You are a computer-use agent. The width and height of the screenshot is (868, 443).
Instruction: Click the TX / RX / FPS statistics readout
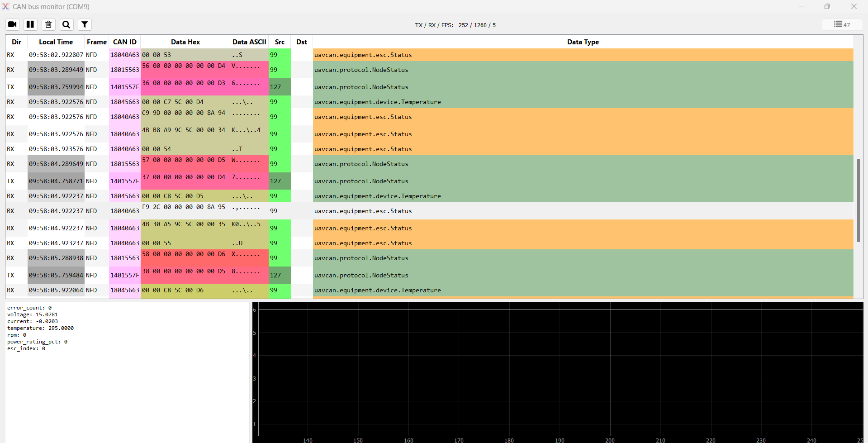(x=455, y=25)
